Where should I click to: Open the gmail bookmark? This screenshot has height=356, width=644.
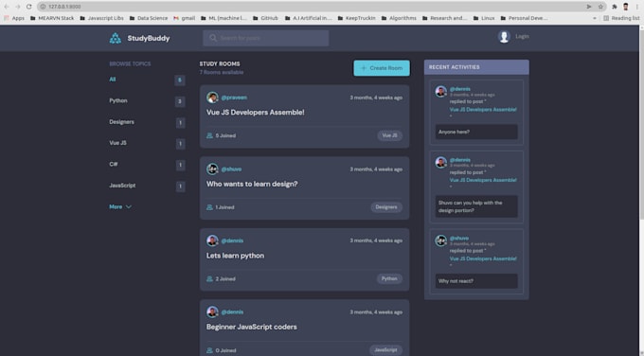pos(185,18)
